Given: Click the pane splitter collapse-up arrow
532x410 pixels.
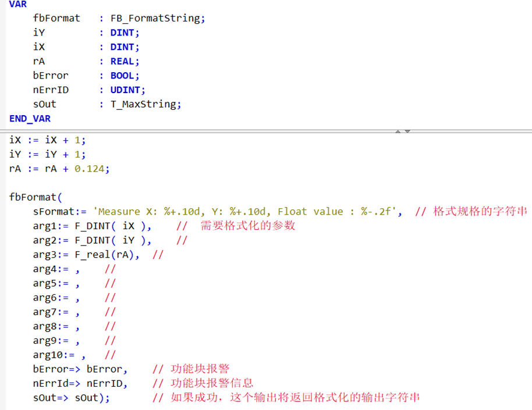Looking at the screenshot, I should coord(398,131).
